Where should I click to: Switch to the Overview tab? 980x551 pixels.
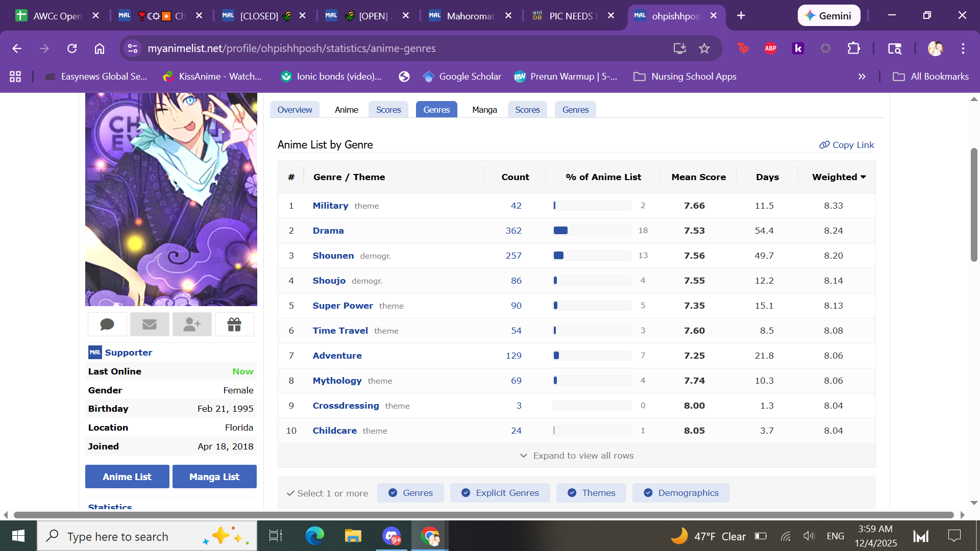295,110
